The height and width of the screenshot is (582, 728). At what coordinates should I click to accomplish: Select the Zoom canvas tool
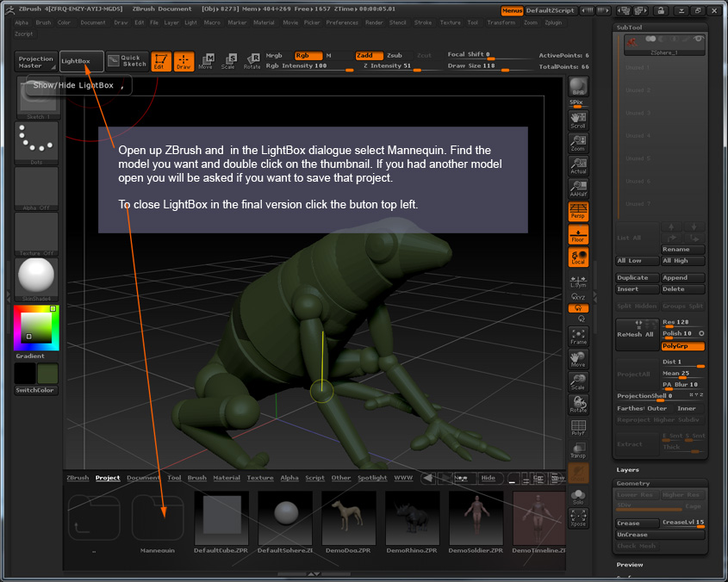pos(578,143)
